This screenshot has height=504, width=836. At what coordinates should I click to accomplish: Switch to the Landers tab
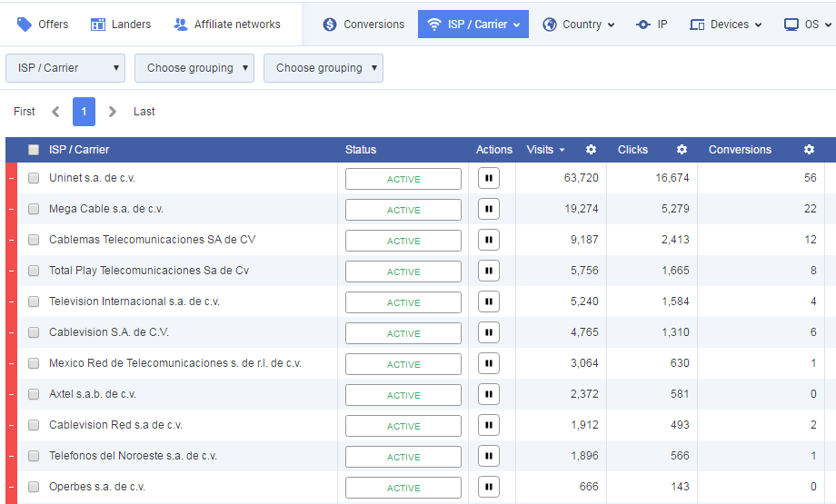[x=121, y=25]
